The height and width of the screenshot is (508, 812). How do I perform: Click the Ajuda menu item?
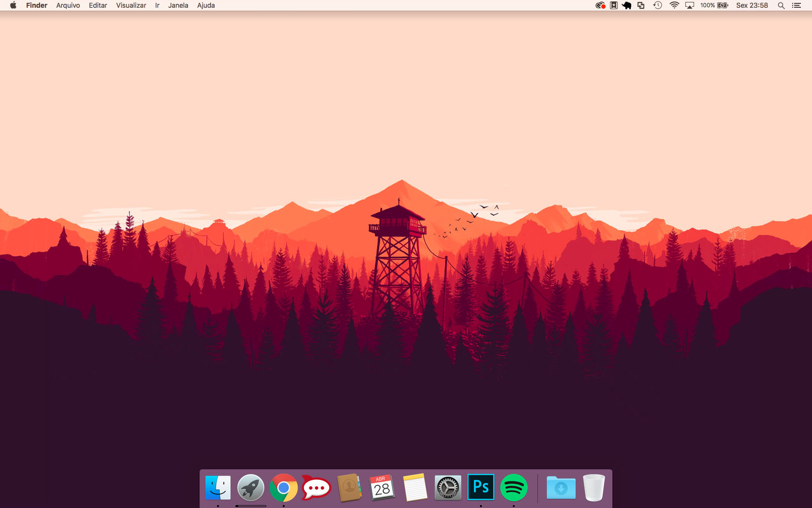[206, 5]
